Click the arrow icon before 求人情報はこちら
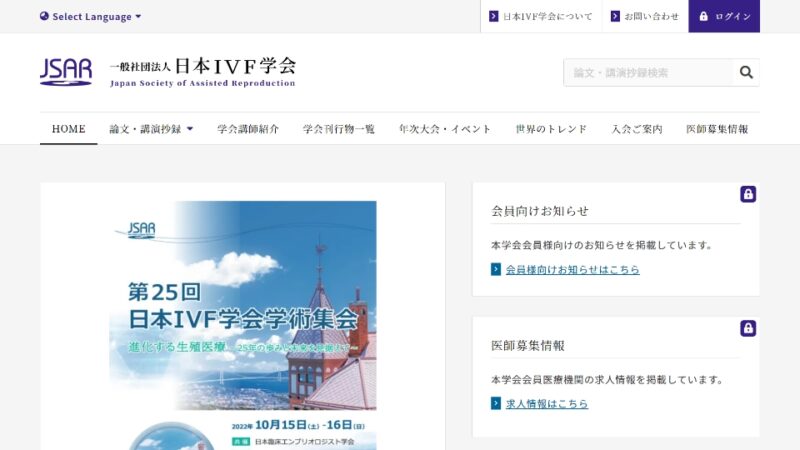The image size is (800, 450). (x=495, y=403)
